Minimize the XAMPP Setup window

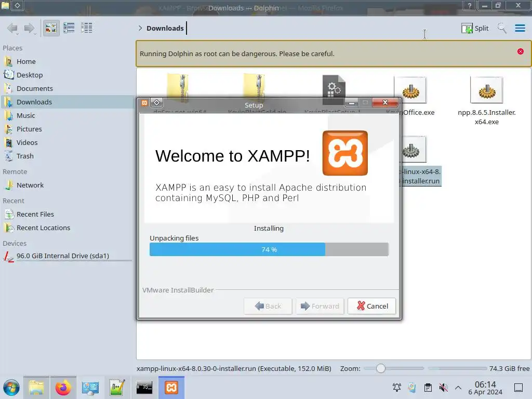tap(352, 102)
